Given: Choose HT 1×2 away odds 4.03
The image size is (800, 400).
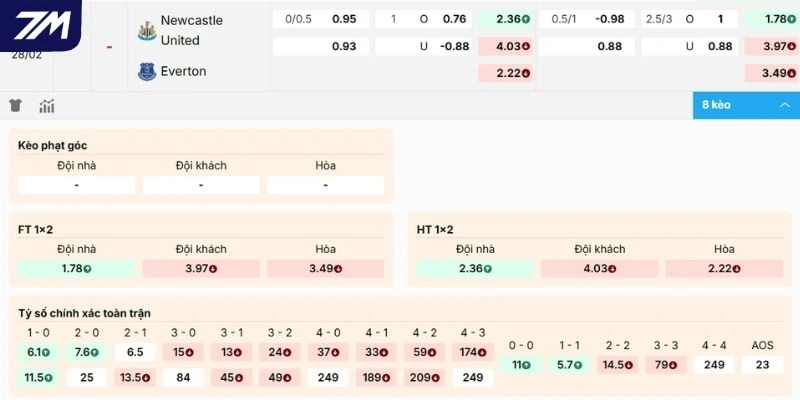Looking at the screenshot, I should [x=599, y=268].
